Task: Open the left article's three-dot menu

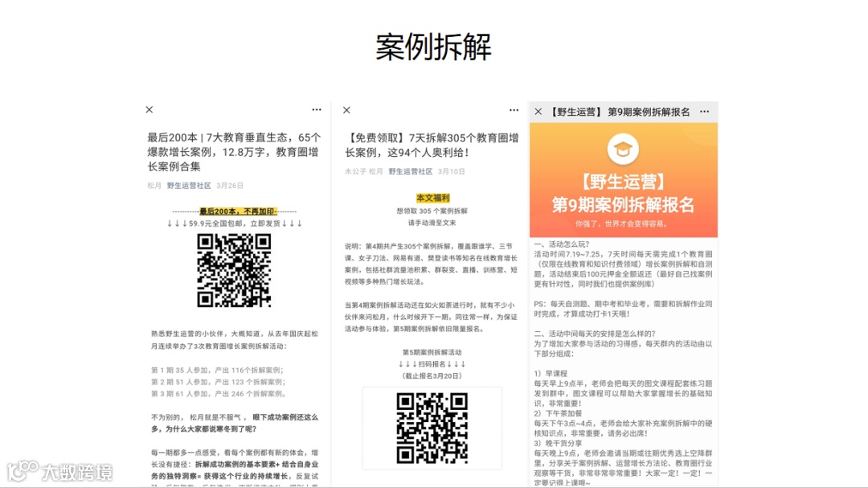Action: pos(316,109)
